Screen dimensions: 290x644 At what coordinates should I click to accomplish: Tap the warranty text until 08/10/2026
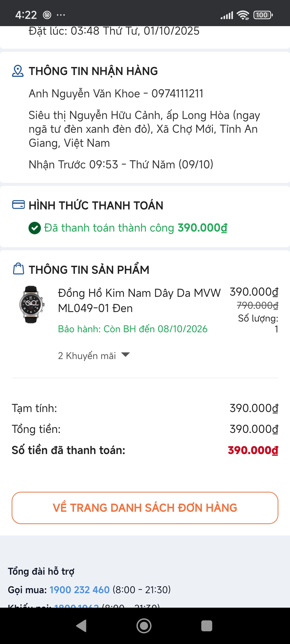pyautogui.click(x=133, y=329)
